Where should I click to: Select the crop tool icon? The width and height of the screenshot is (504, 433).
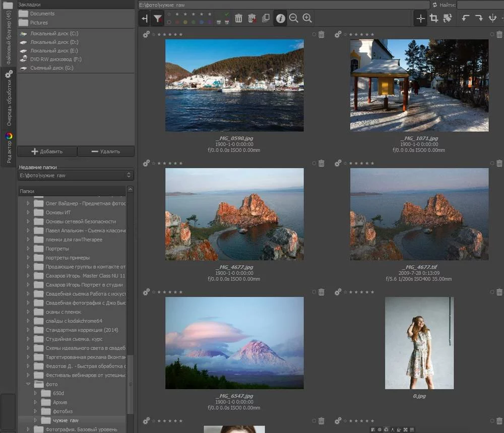click(433, 19)
